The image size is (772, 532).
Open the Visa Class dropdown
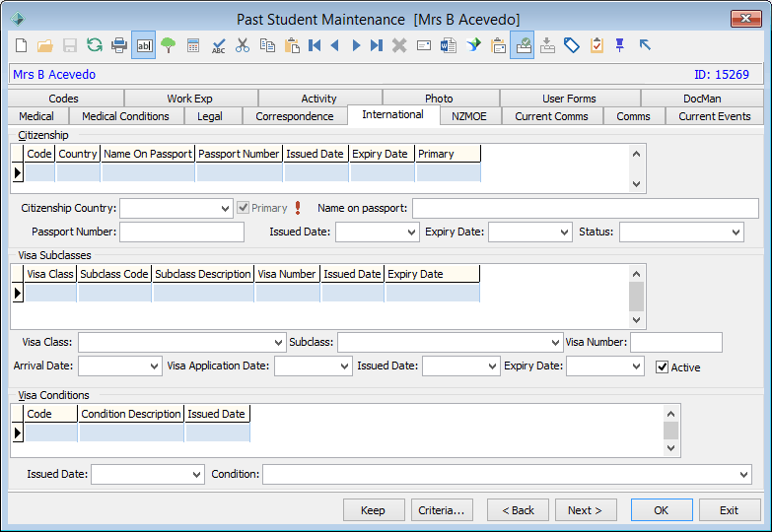[278, 342]
